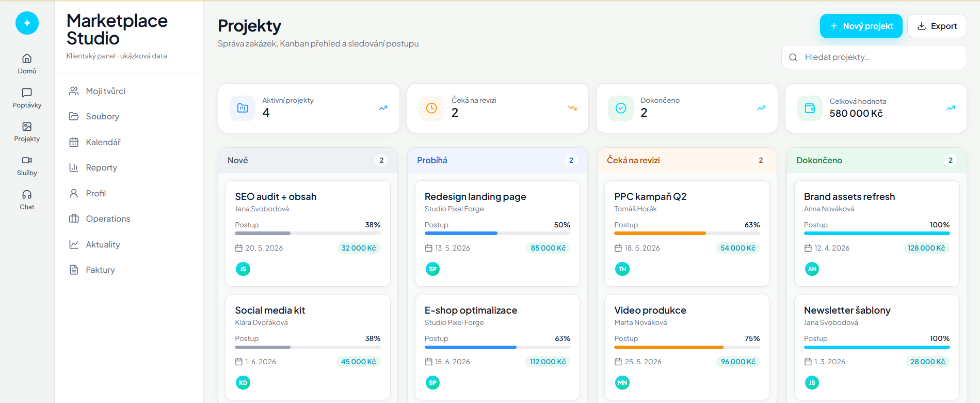Screen dimensions: 980x403
Task: Open Faktury in sidebar
Action: tap(129, 270)
